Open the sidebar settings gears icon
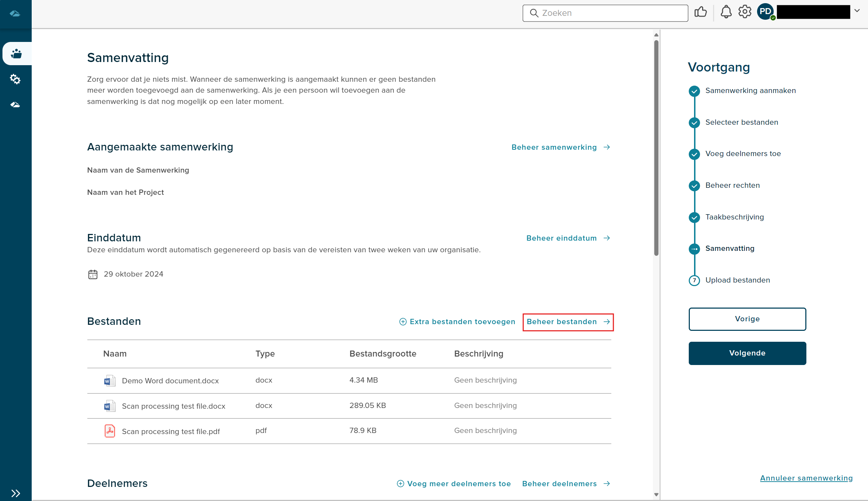Image resolution: width=868 pixels, height=501 pixels. click(15, 79)
